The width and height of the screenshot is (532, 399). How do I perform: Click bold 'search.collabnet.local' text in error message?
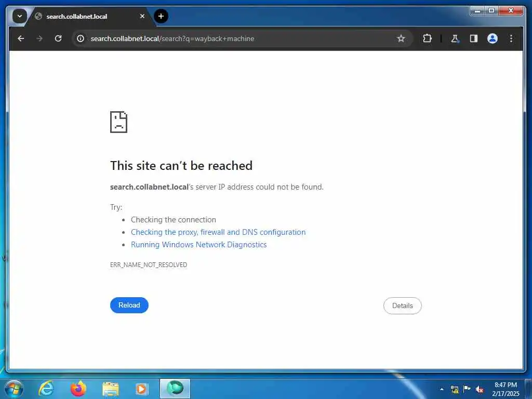[x=149, y=187]
